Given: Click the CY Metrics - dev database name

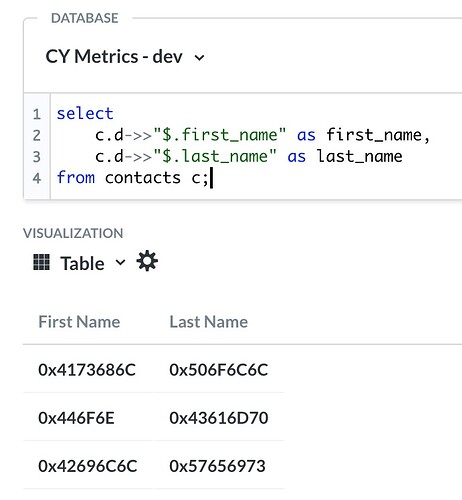Looking at the screenshot, I should (114, 57).
